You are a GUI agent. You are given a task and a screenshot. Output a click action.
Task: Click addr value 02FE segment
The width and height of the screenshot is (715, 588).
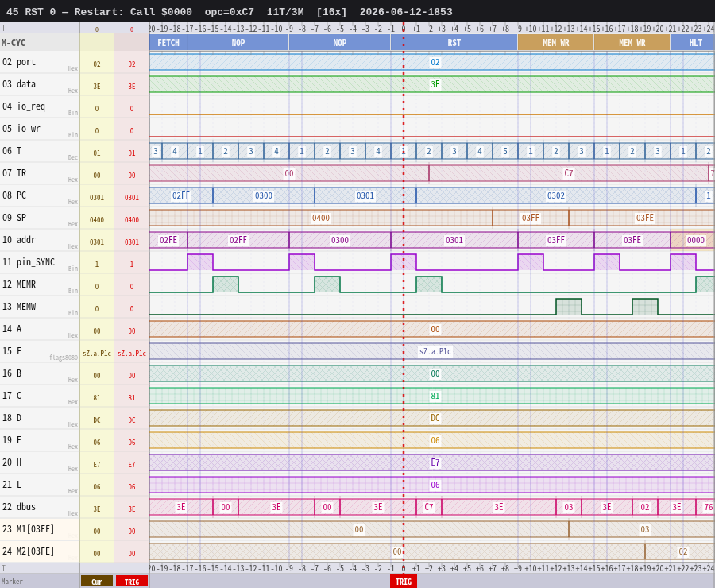point(168,241)
